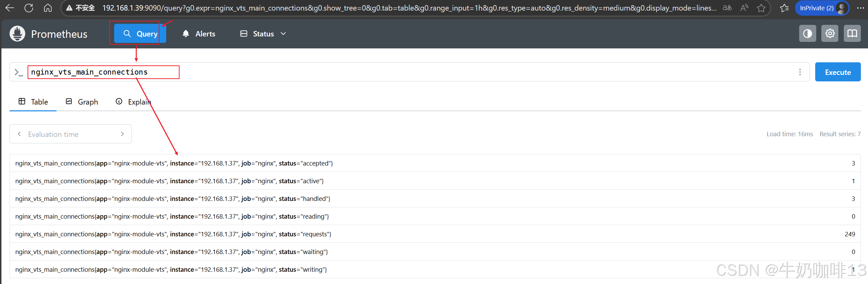868x284 pixels.
Task: Click the value 3 in accepted row
Action: (x=853, y=163)
